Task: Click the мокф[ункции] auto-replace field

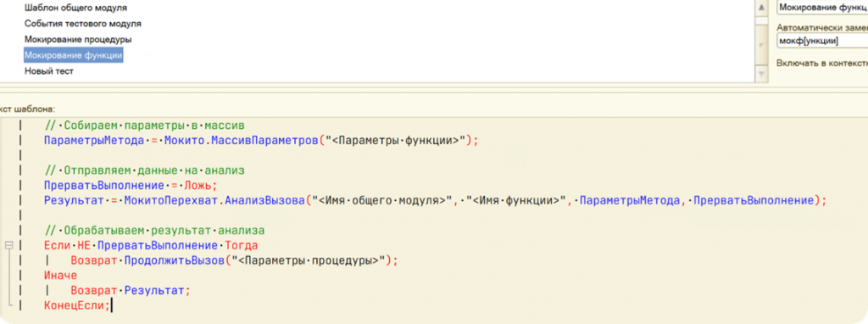Action: point(822,41)
